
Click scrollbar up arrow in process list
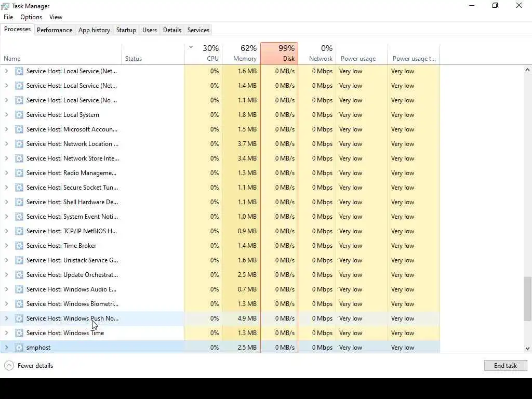click(527, 70)
